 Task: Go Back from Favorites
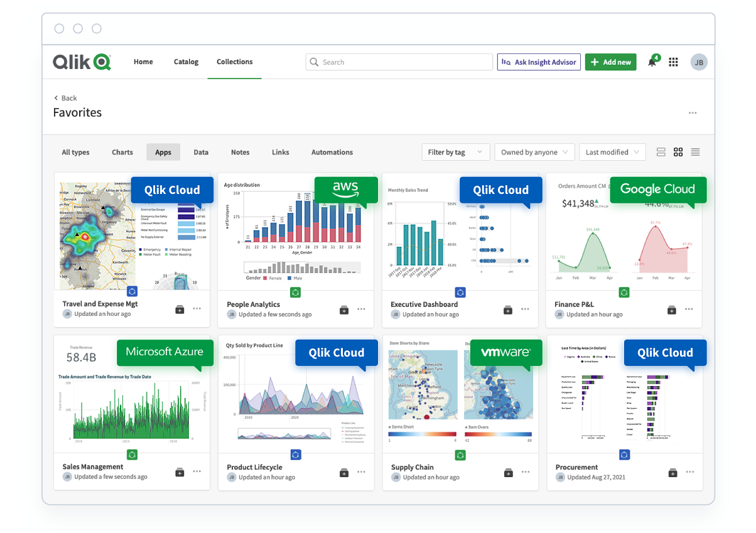pos(65,98)
